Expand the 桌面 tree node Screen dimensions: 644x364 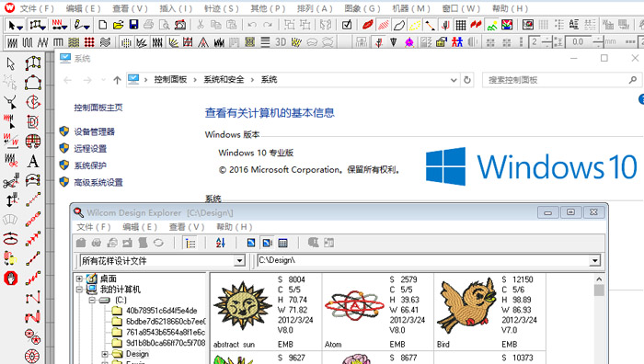coord(79,279)
